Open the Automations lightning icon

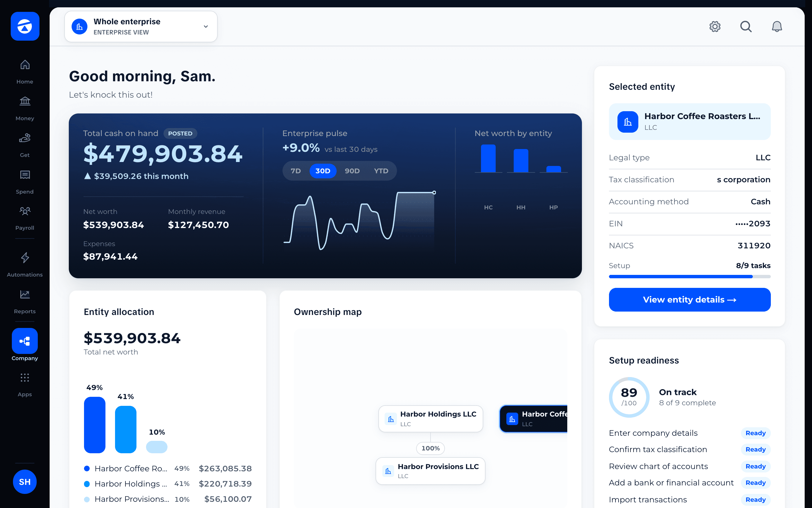25,258
